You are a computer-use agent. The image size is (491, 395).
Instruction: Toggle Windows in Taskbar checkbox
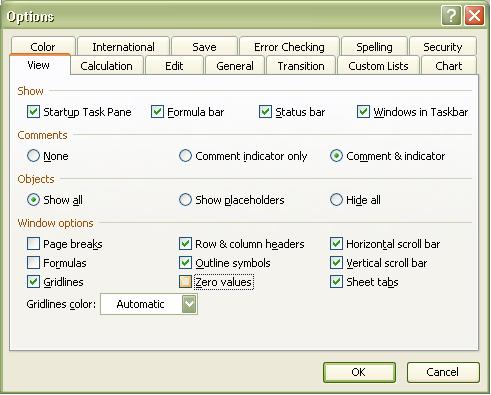[363, 112]
